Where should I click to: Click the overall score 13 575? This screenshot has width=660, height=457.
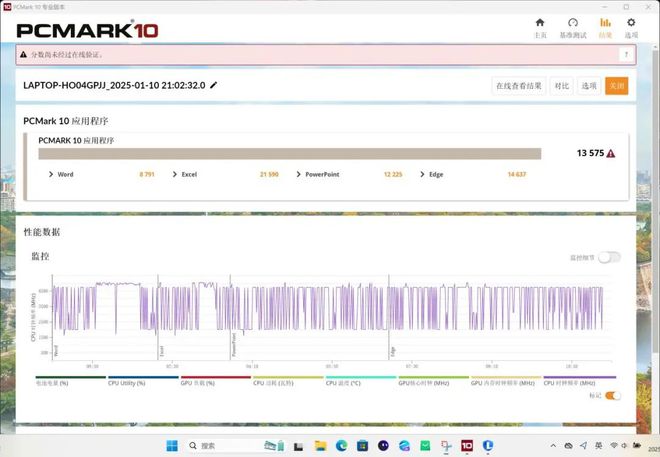590,153
